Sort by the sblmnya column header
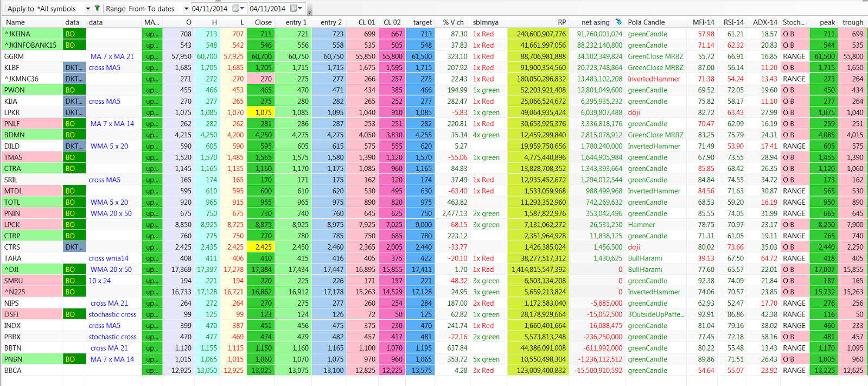 tap(488, 22)
